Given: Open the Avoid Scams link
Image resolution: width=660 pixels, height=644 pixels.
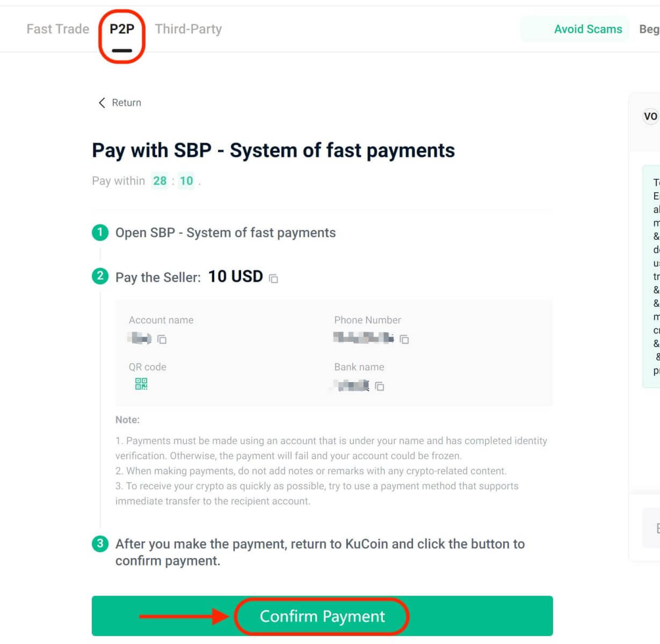Looking at the screenshot, I should 588,29.
